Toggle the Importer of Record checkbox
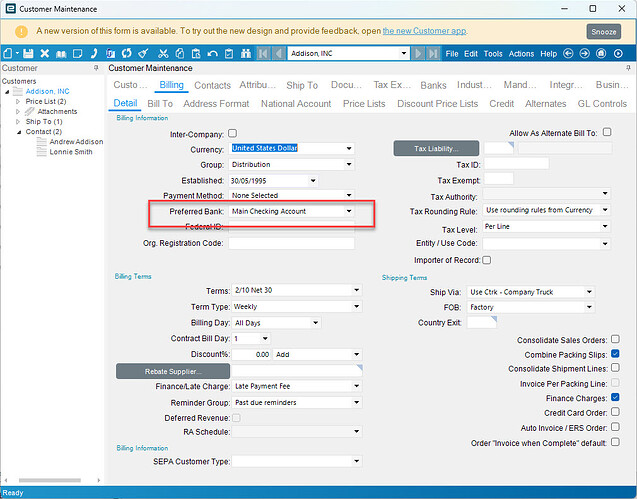Viewport: 637px width, 499px height. pyautogui.click(x=487, y=260)
